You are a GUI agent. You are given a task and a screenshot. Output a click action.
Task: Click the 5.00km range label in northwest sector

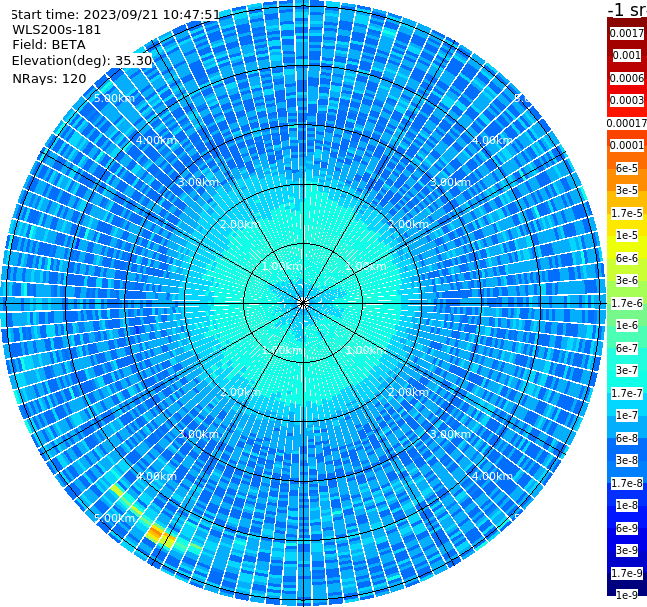click(x=114, y=98)
